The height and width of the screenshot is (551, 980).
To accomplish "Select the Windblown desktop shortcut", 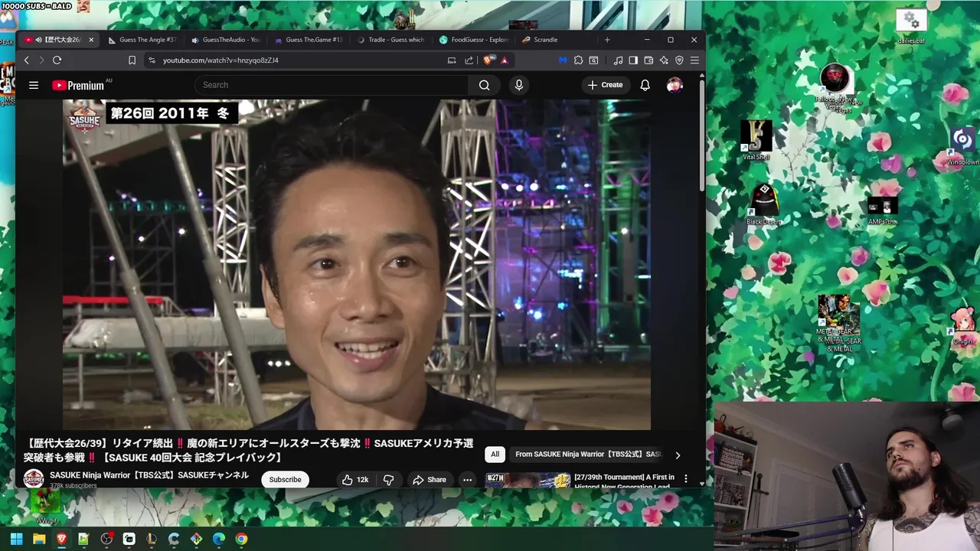I will (x=962, y=145).
